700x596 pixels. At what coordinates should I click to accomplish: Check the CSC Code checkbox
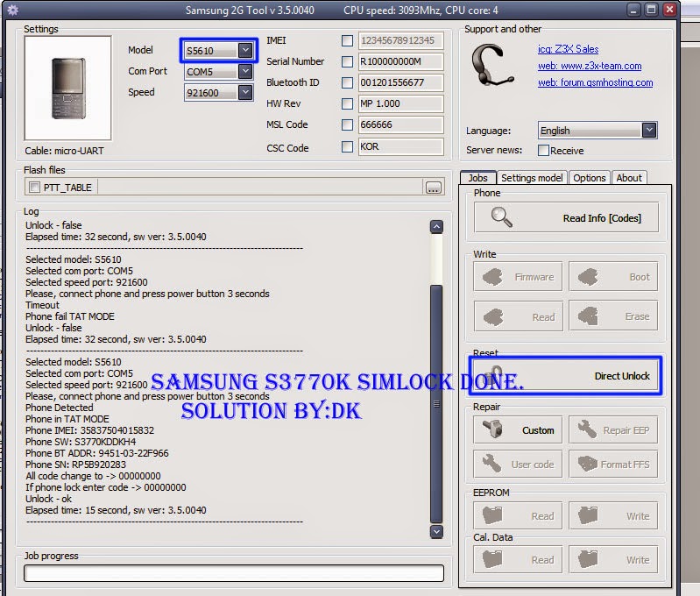(347, 146)
